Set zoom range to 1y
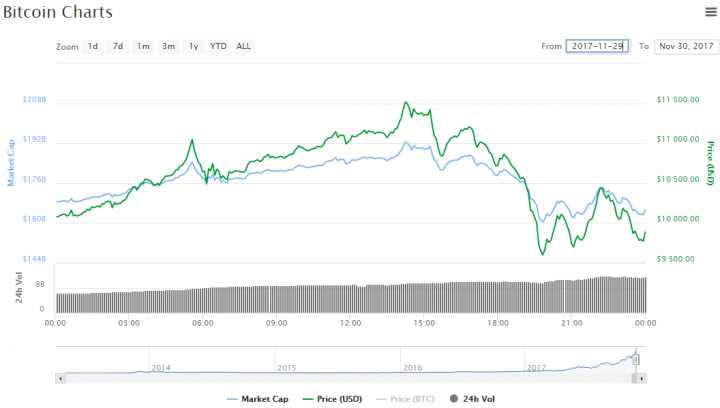720x408 pixels. click(194, 46)
